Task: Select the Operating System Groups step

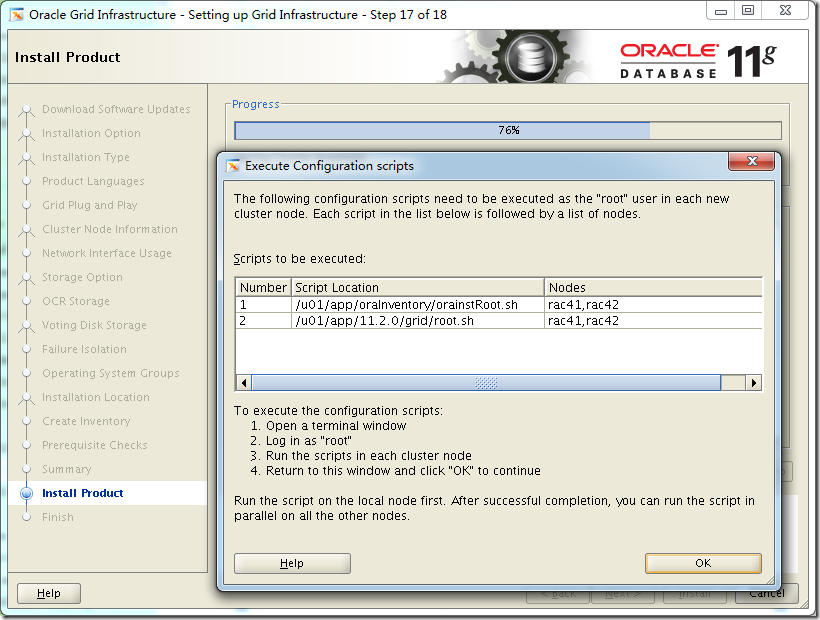Action: tap(111, 373)
